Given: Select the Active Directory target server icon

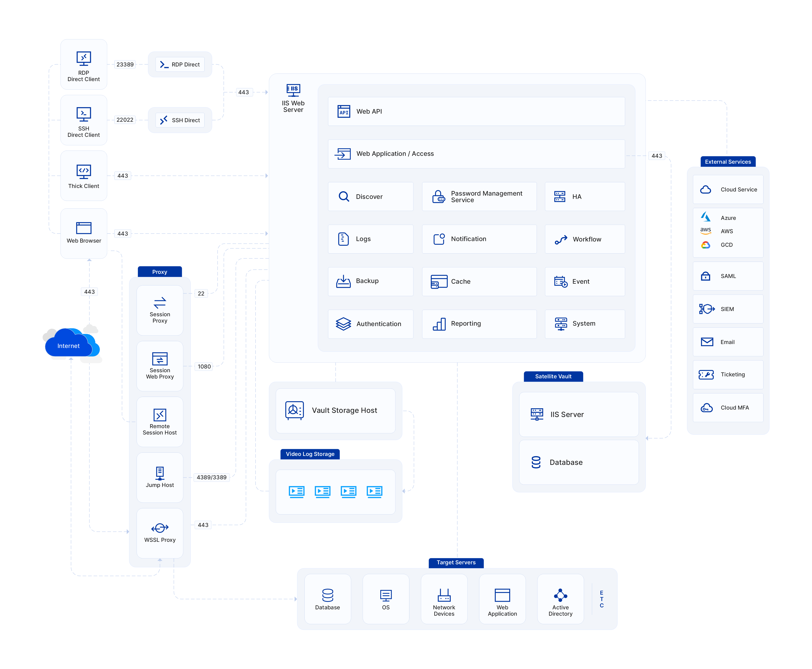Looking at the screenshot, I should tap(560, 595).
